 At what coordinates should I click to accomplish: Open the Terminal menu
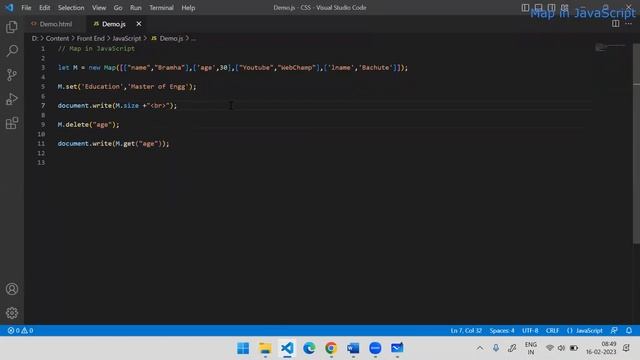coord(161,8)
